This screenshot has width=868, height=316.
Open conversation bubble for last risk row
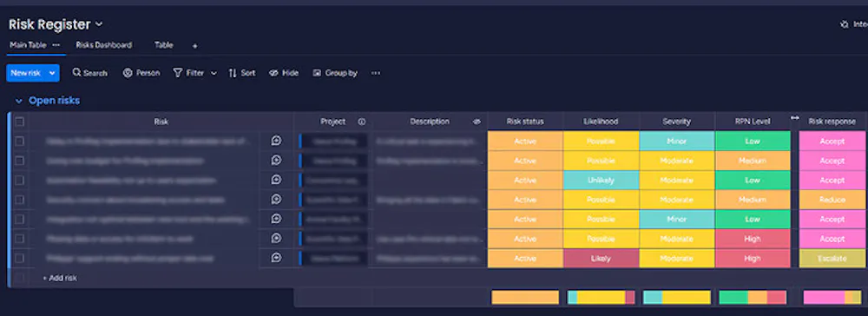(x=276, y=258)
